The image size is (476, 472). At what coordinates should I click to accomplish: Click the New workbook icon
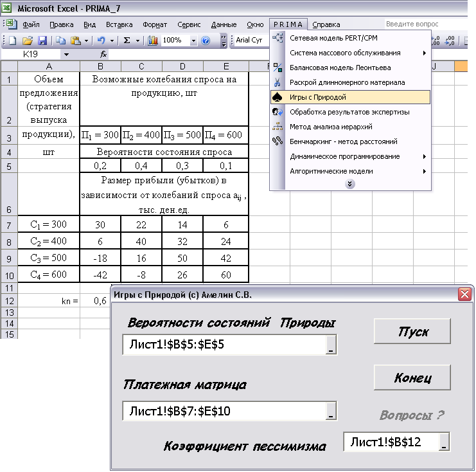tap(12, 40)
